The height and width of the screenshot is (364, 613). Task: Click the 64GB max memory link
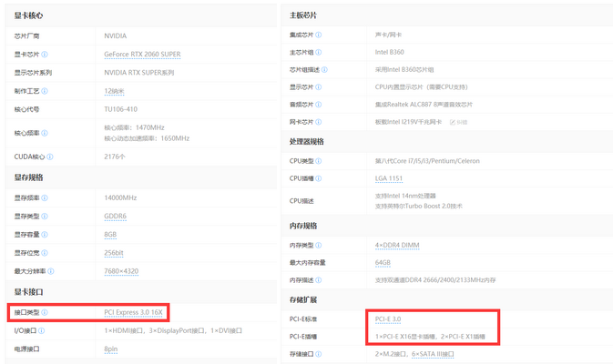pos(383,263)
